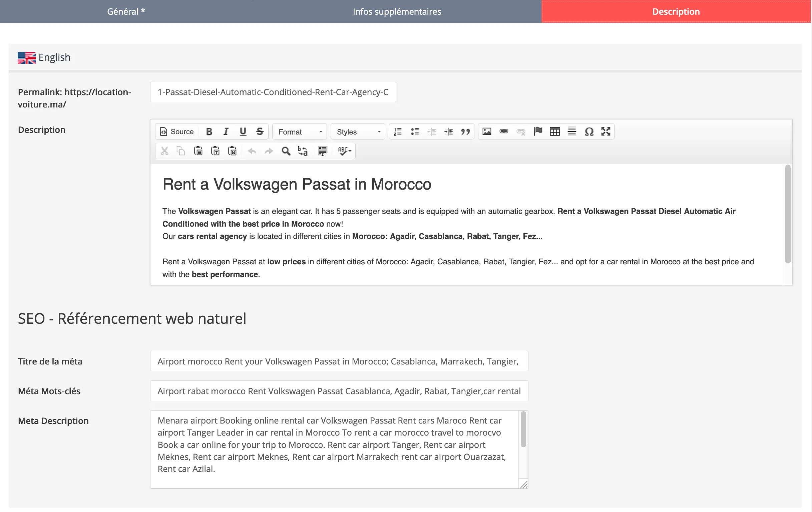Toggle bold formatting

[209, 132]
